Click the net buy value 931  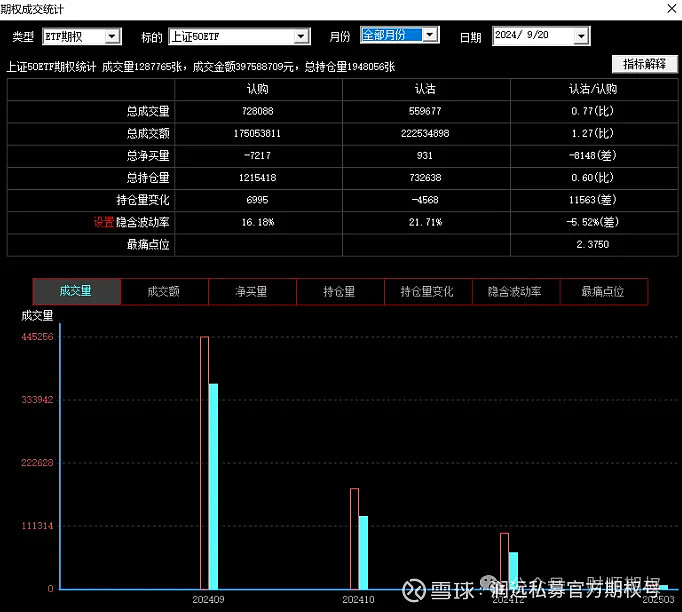pos(425,156)
